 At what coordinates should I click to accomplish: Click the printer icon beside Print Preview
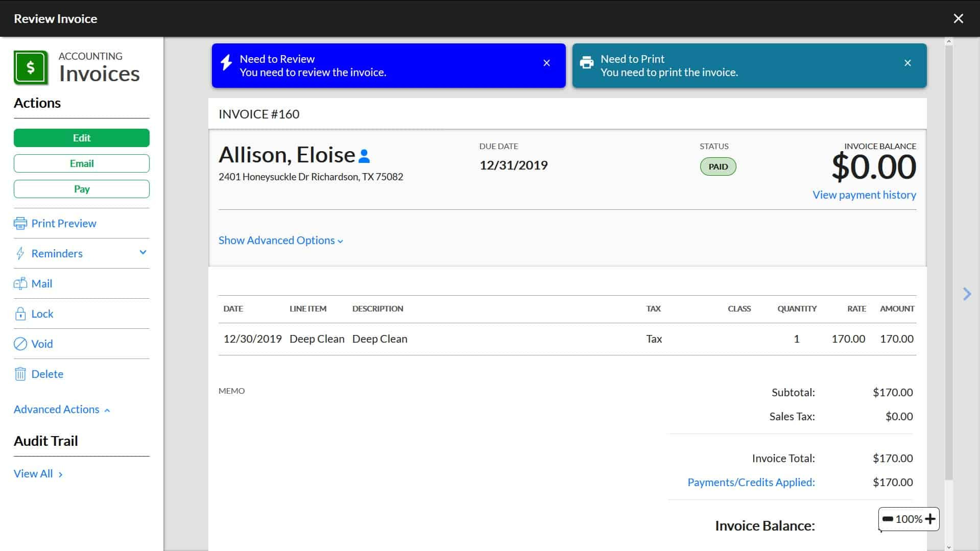click(x=20, y=223)
